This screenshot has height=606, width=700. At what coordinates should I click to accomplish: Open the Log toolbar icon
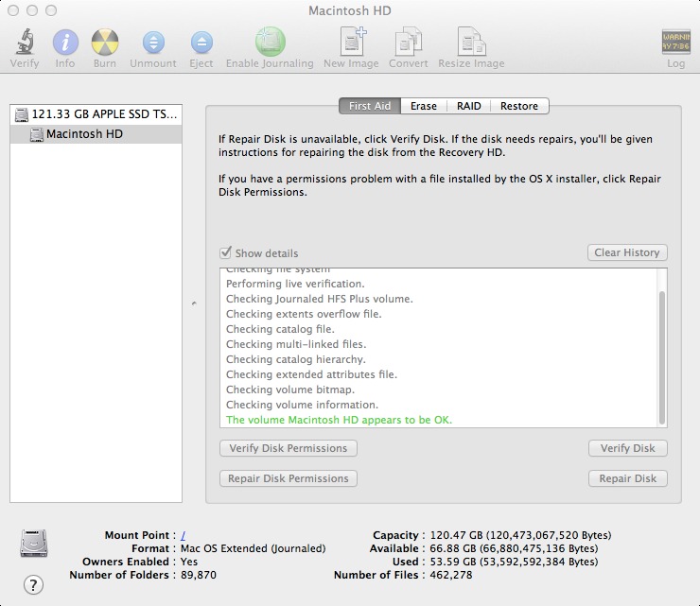tap(675, 42)
